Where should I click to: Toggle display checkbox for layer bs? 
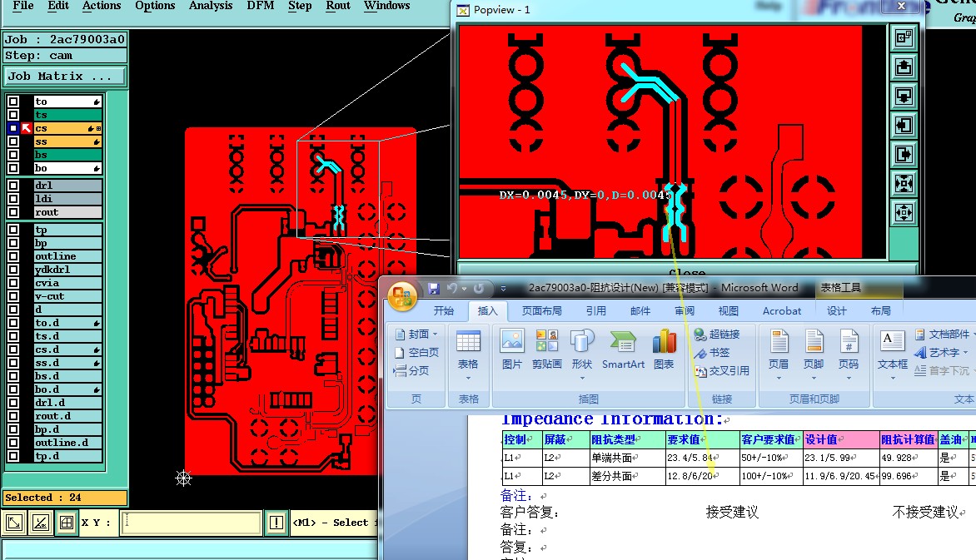[x=13, y=155]
